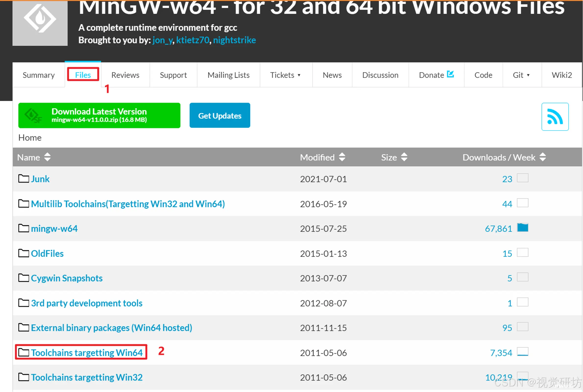Image resolution: width=583 pixels, height=392 pixels.
Task: Click the empty download bar for Junk
Action: click(523, 178)
